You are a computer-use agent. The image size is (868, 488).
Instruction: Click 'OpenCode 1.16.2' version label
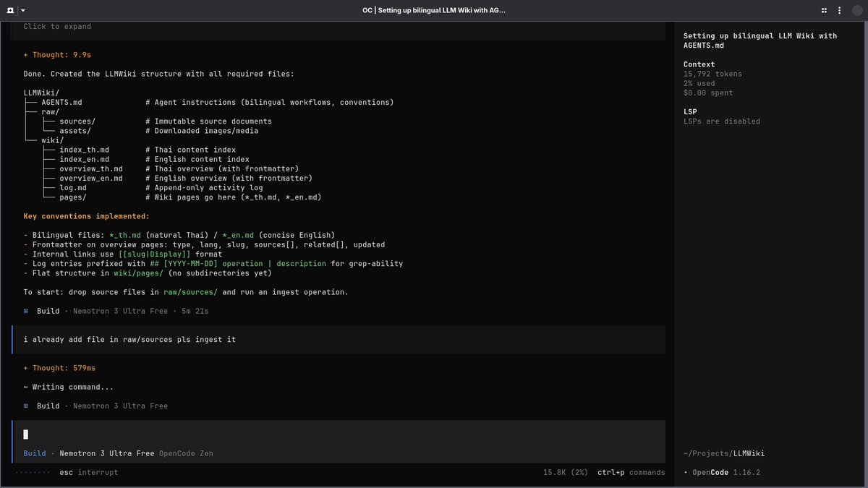pos(726,473)
